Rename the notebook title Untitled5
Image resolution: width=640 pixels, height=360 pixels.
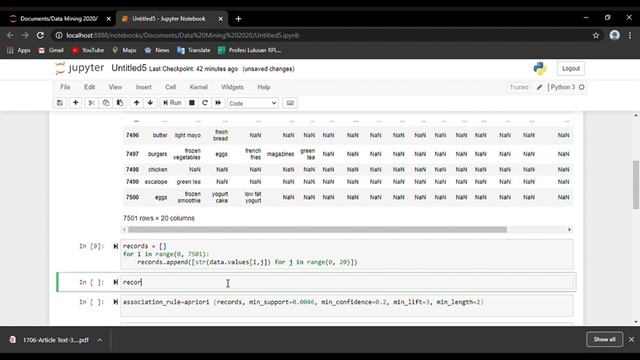click(x=129, y=68)
